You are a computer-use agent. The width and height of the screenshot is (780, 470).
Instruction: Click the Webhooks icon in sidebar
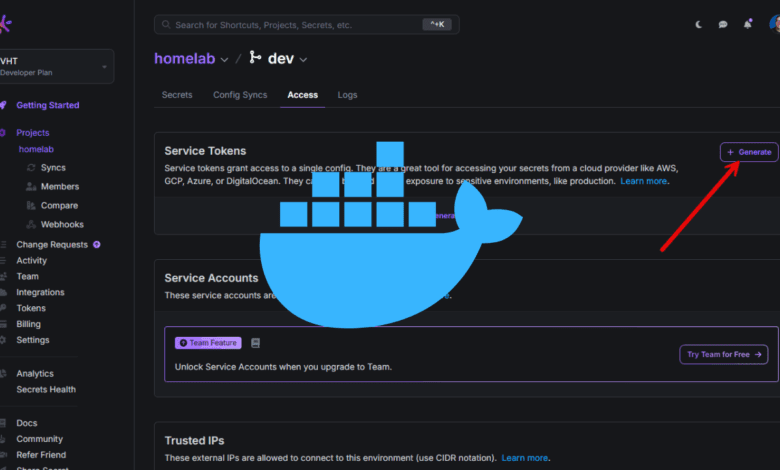(x=31, y=224)
